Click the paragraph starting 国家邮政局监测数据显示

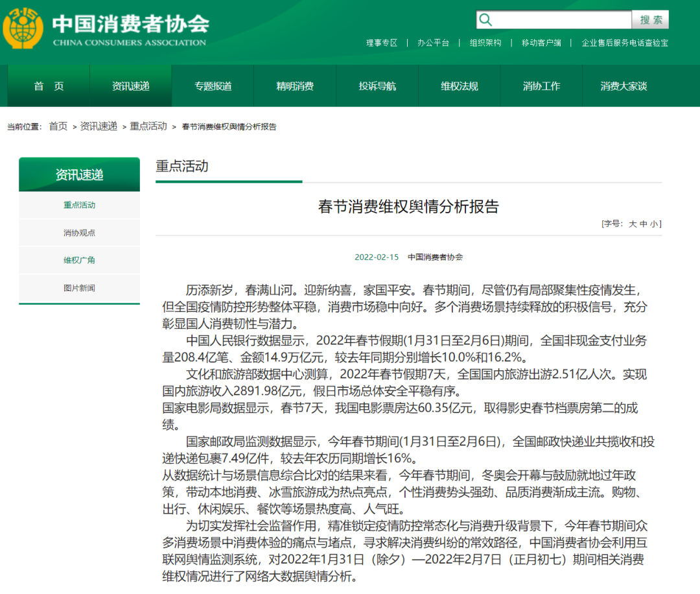pos(408,450)
